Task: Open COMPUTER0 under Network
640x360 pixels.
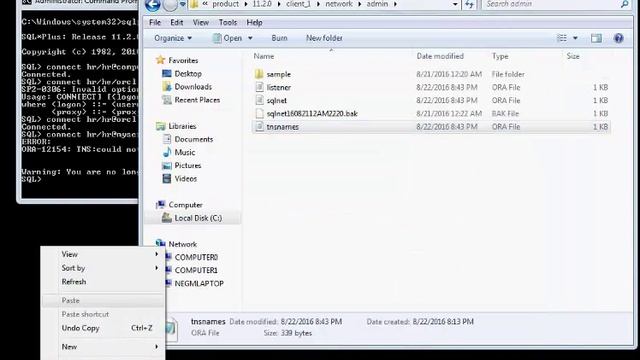Action: click(x=196, y=257)
